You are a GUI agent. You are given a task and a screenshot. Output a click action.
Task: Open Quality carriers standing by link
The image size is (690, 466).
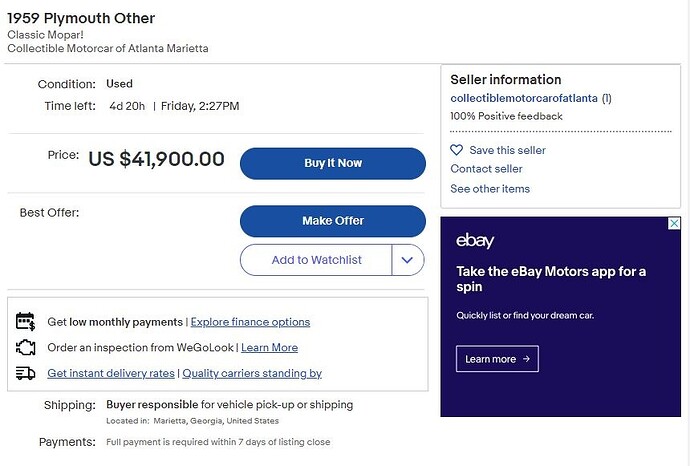coord(252,374)
